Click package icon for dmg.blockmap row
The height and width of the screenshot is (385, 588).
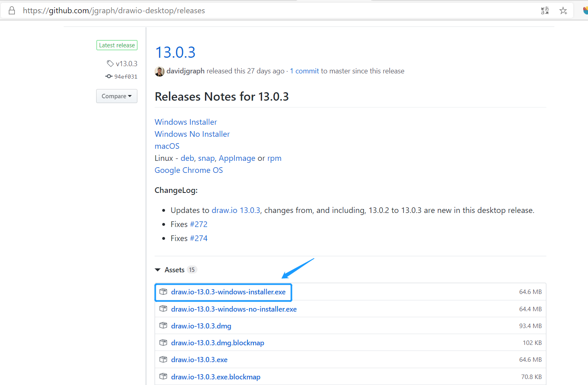(x=163, y=342)
